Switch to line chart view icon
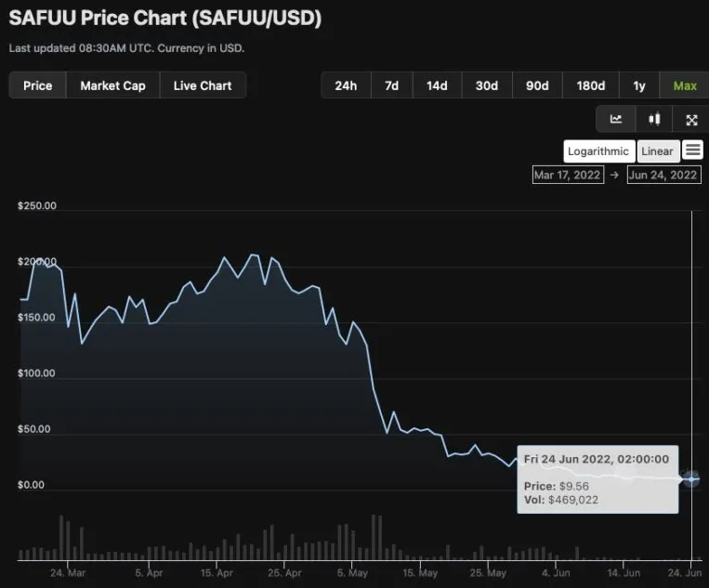This screenshot has width=709, height=588. pos(616,119)
